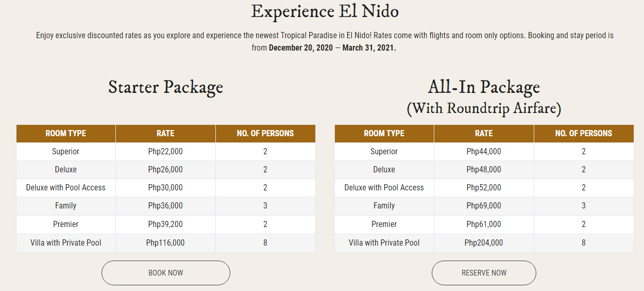The image size is (644, 291).
Task: Click All-In Package NO. OF PERSONS header
Action: coord(583,133)
